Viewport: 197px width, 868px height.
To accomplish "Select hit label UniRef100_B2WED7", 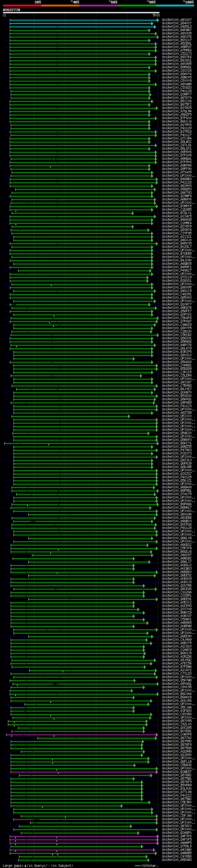I will click(x=177, y=772).
